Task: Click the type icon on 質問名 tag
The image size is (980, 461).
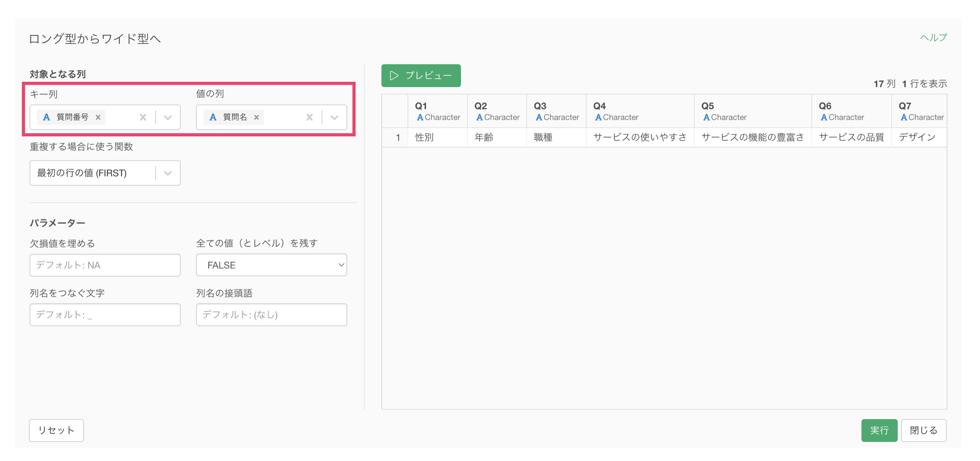Action: pyautogui.click(x=213, y=117)
